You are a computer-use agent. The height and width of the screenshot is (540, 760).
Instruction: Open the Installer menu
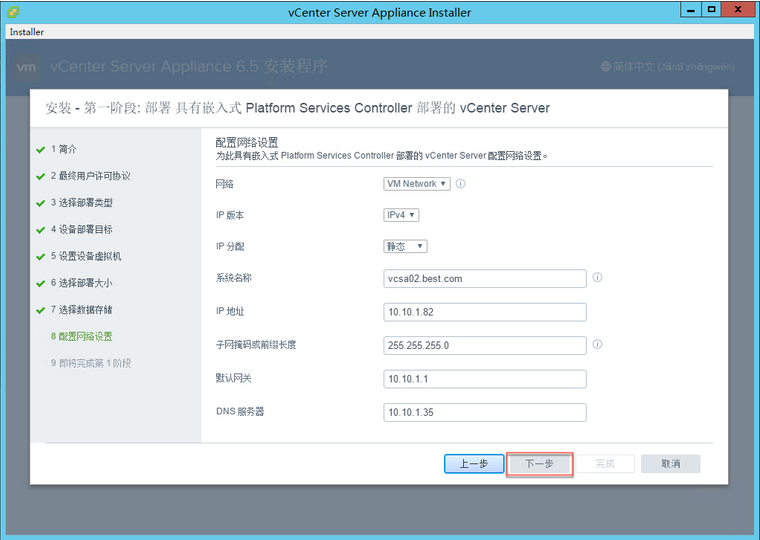pos(27,32)
